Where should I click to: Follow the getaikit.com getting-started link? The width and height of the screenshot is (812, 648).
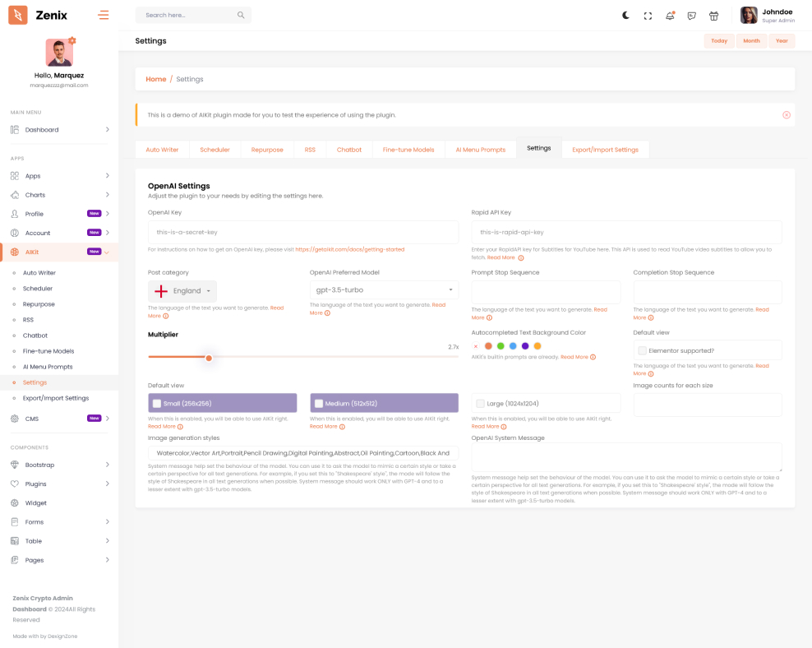[349, 249]
